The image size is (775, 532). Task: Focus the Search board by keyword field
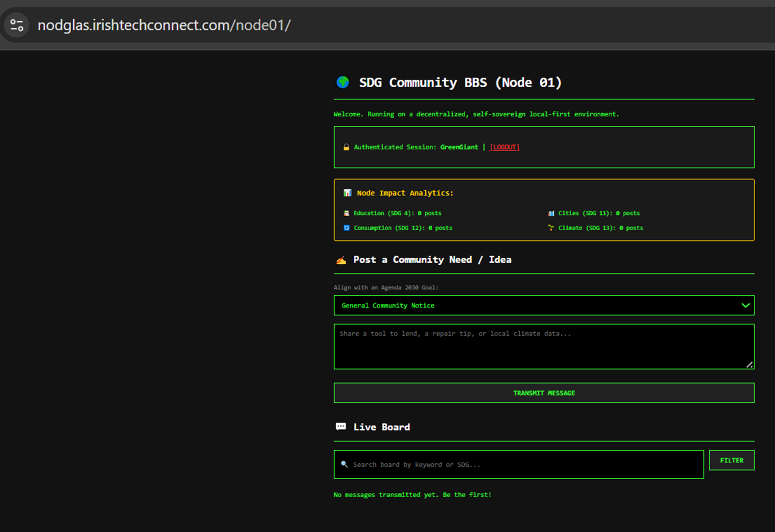519,465
